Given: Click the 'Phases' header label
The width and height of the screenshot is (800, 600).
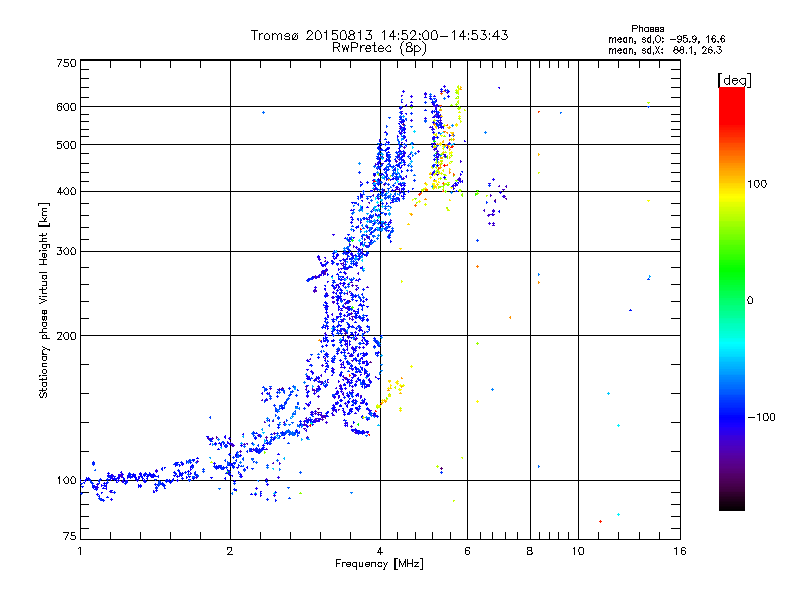Looking at the screenshot, I should (647, 29).
